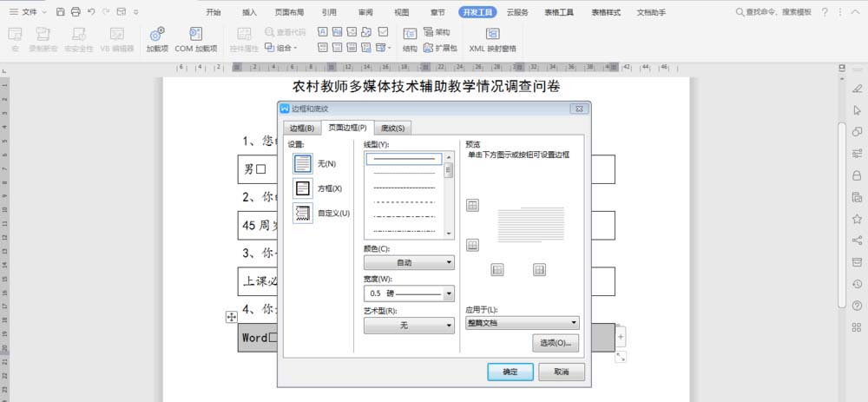Expand the 文件 menu arrow
This screenshot has height=402, width=868.
[x=44, y=11]
